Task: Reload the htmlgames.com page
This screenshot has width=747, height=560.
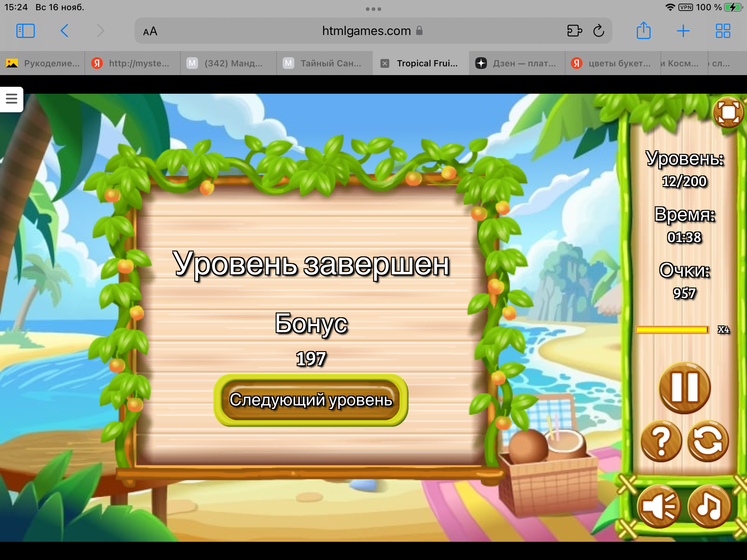Action: 599,31
